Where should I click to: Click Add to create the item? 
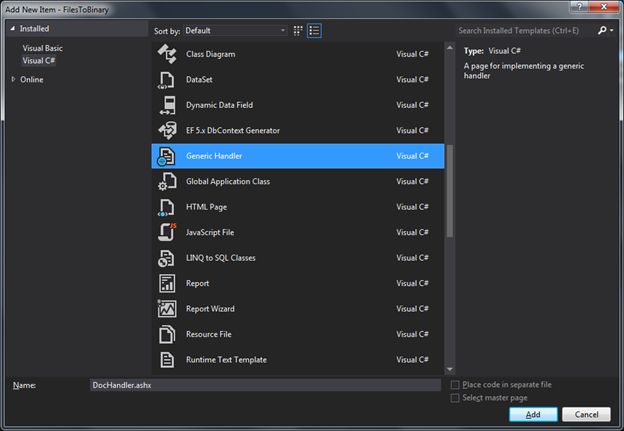click(x=533, y=415)
